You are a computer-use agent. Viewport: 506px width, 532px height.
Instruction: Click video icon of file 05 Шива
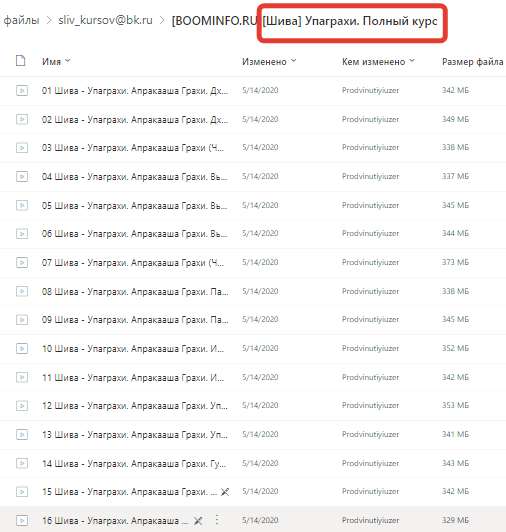point(22,205)
